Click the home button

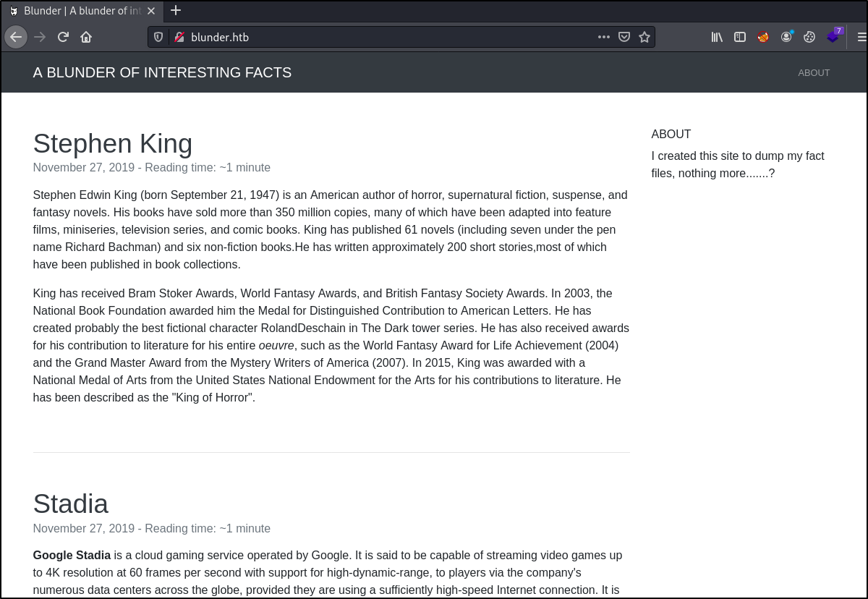[x=86, y=37]
